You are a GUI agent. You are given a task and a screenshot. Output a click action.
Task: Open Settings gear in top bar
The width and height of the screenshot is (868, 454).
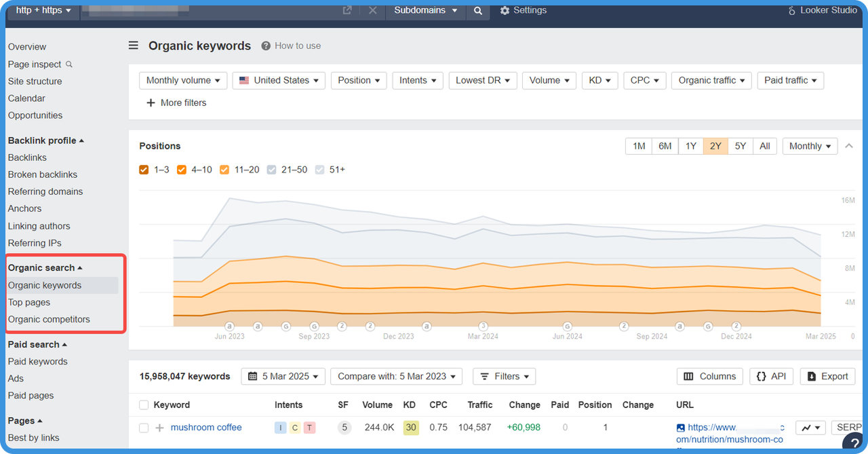(x=523, y=10)
